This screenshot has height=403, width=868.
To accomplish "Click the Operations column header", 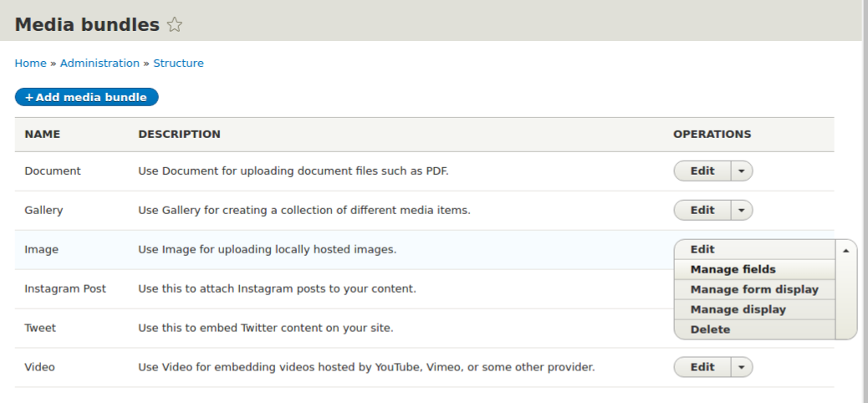I will (712, 135).
